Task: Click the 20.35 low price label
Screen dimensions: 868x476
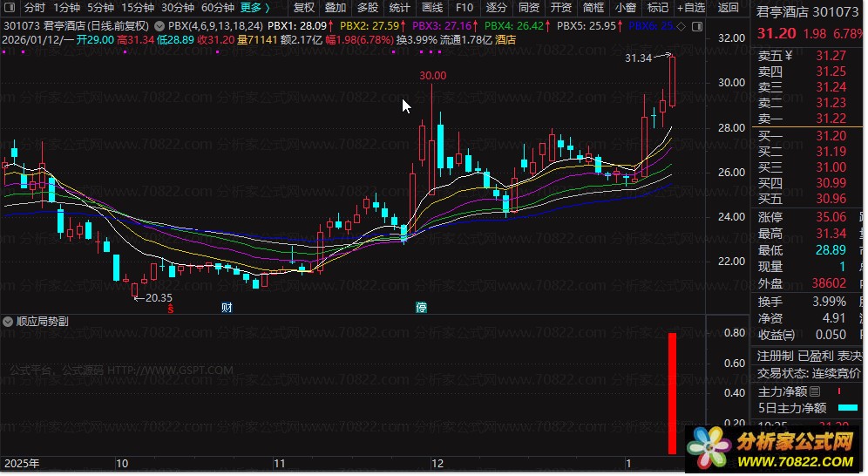Action: 159,298
